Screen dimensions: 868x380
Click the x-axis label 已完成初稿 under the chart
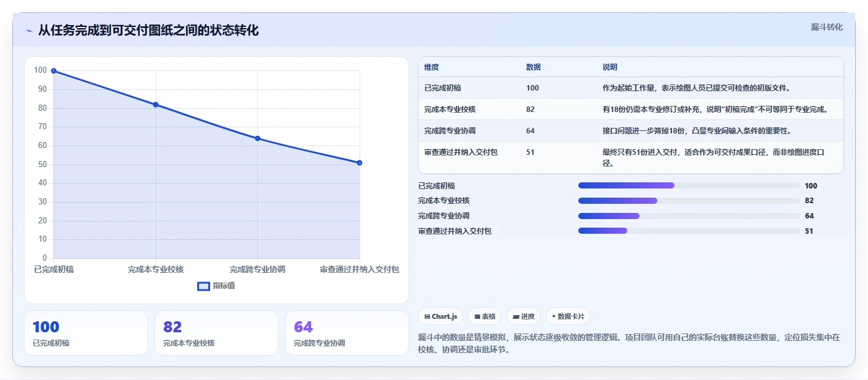tap(54, 269)
